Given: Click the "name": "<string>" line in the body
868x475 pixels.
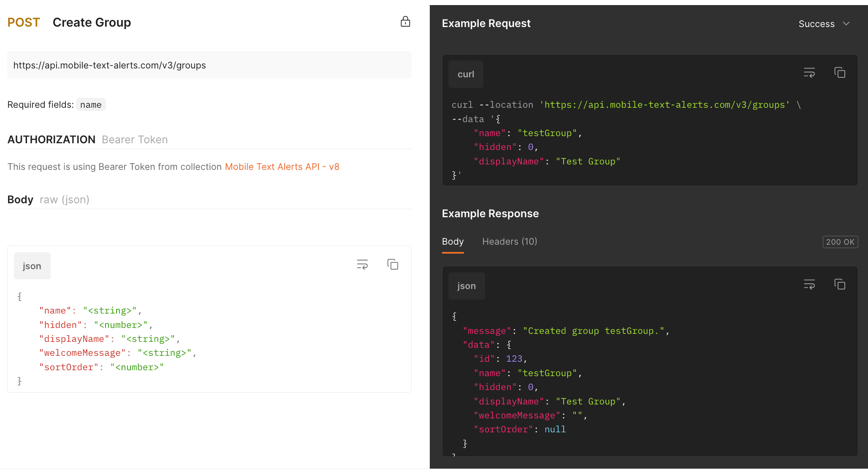Looking at the screenshot, I should 90,311.
